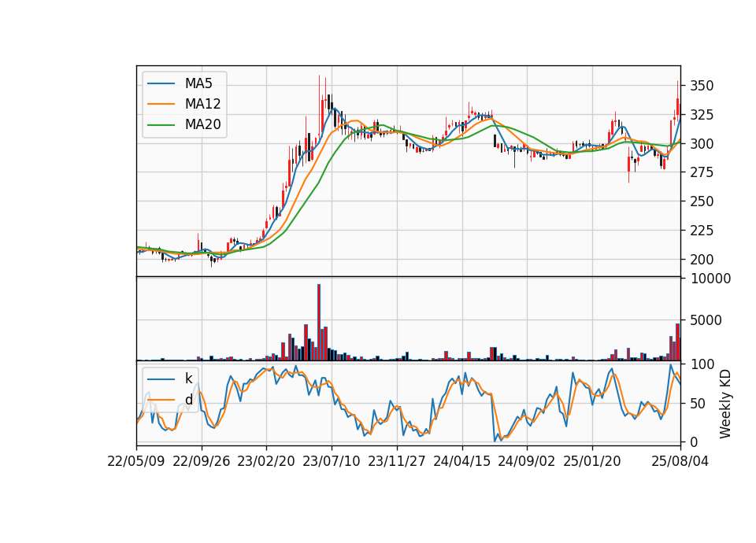Click the 23/02/20 date tick label
This screenshot has height=543, width=756.
click(266, 461)
